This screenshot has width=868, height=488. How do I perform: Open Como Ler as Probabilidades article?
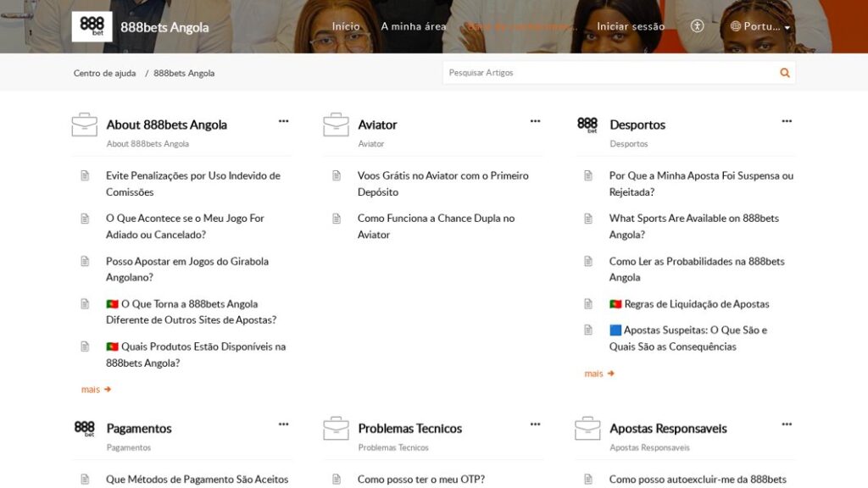point(697,269)
